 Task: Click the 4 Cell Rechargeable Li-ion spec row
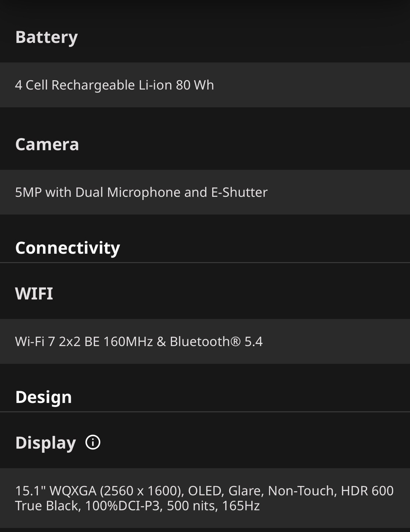(x=205, y=85)
